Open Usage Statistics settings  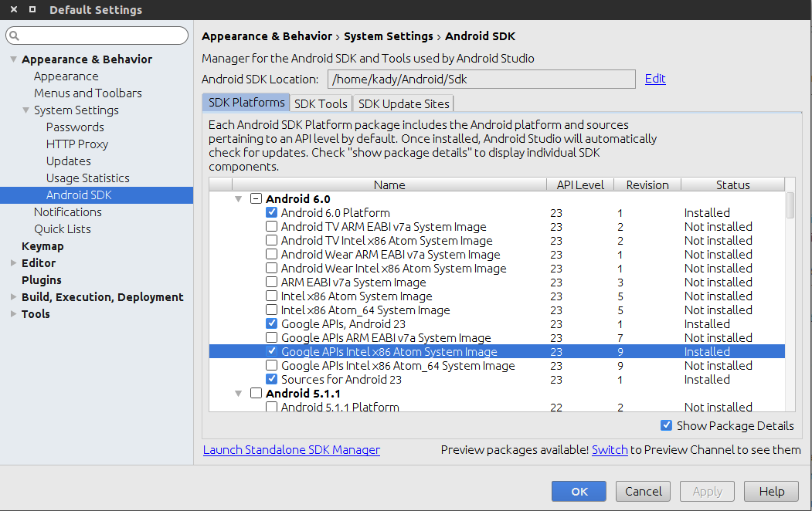click(88, 178)
